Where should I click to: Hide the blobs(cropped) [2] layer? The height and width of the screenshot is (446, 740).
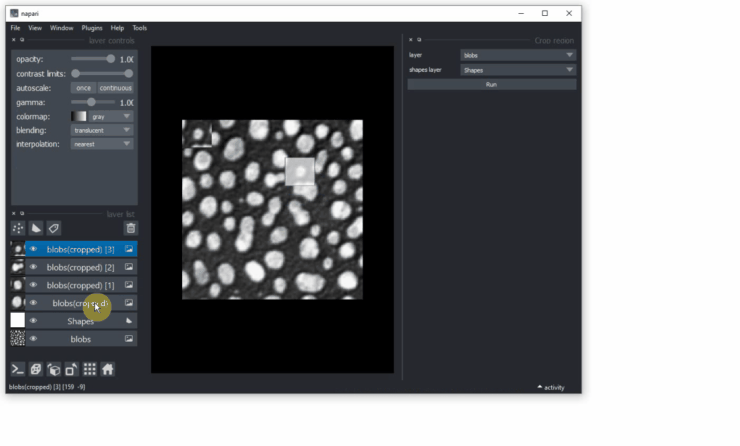point(33,267)
